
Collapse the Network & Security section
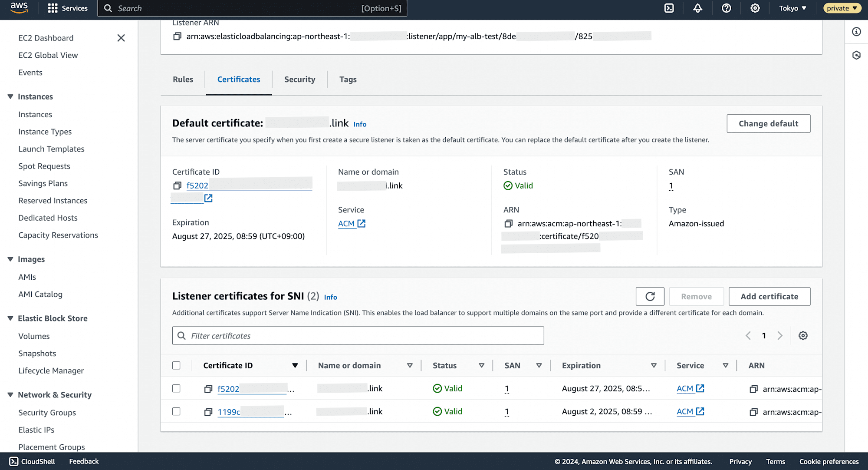point(10,395)
